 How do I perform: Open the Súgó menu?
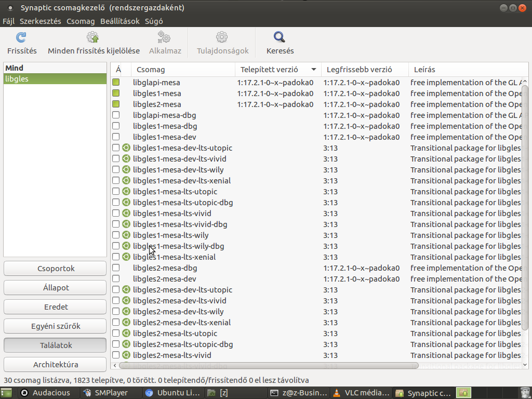(x=154, y=21)
